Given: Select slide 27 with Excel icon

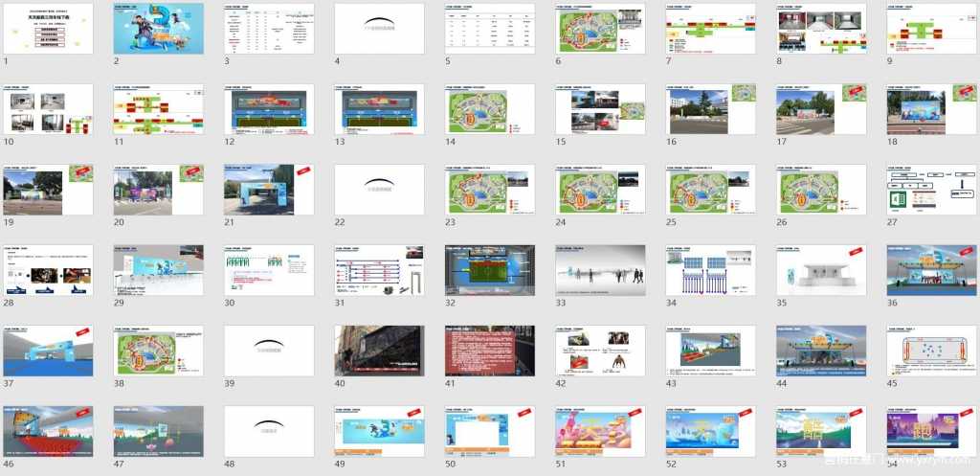Looking at the screenshot, I should (931, 189).
